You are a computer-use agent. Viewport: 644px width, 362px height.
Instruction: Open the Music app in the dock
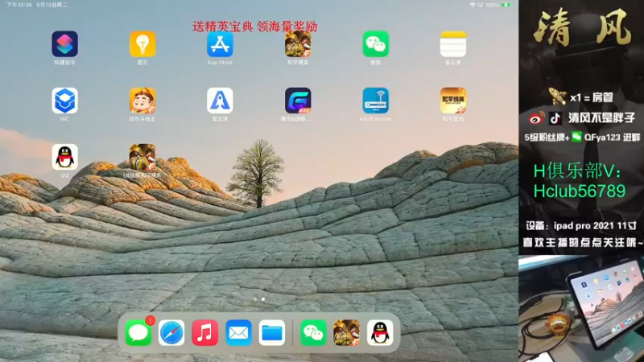coord(205,332)
